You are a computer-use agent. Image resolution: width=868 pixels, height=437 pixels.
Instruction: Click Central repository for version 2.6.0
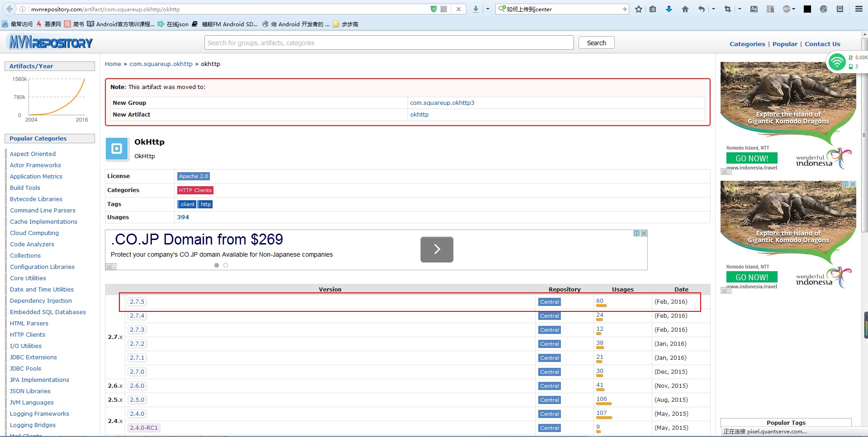pos(550,386)
